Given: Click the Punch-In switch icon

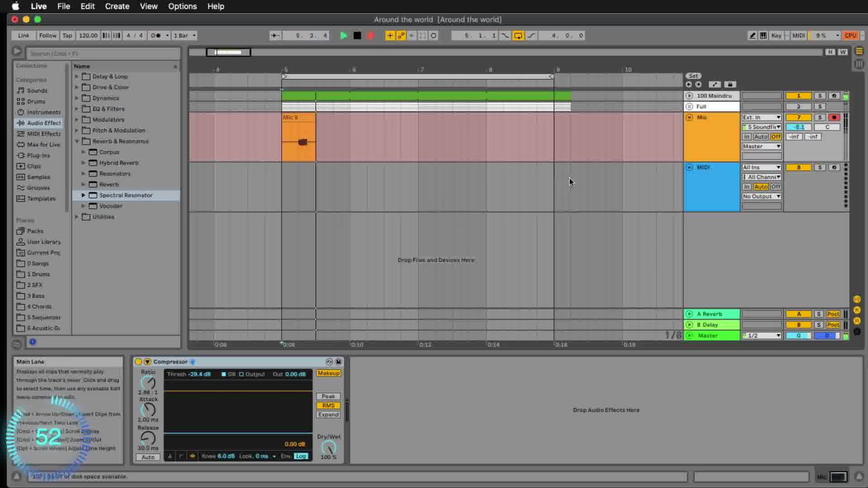Looking at the screenshot, I should [505, 36].
